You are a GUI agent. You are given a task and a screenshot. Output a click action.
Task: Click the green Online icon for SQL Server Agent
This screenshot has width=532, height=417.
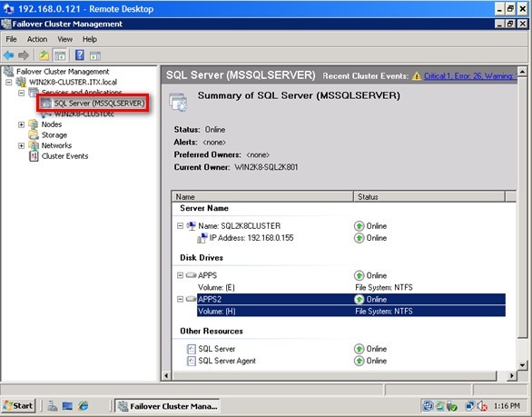359,361
